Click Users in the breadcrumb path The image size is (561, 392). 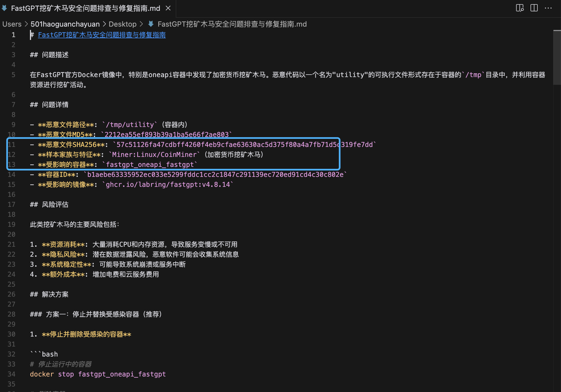coord(12,24)
